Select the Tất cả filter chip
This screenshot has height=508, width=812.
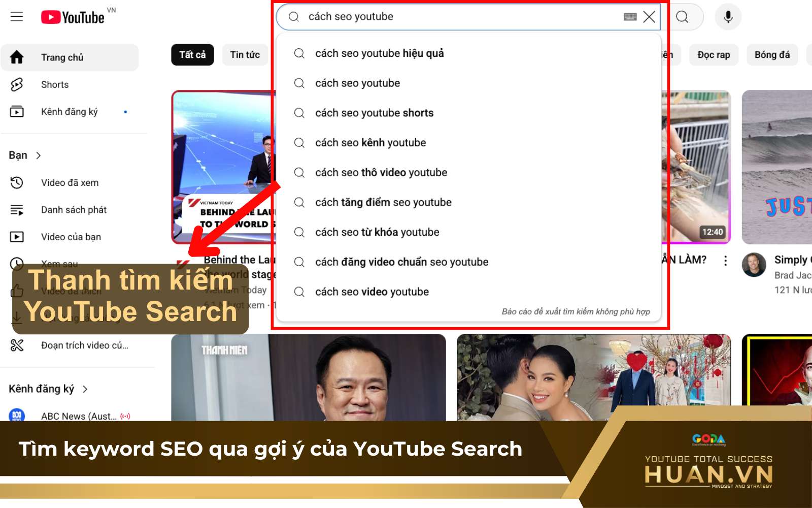[192, 55]
